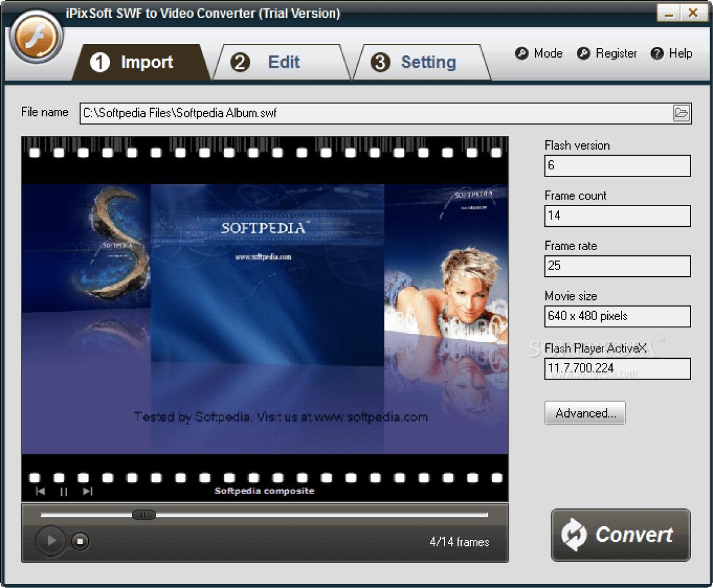
Task: Pause playback using the pause icon
Action: pos(64,491)
